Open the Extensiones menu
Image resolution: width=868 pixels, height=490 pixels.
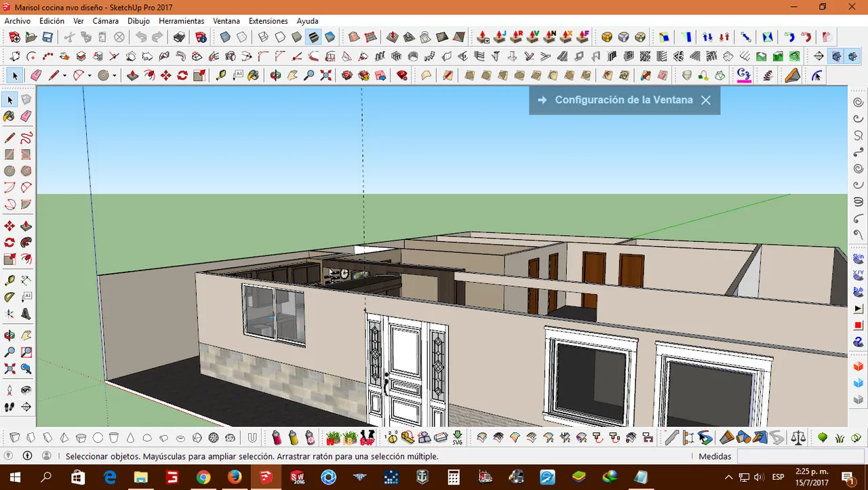(x=268, y=21)
